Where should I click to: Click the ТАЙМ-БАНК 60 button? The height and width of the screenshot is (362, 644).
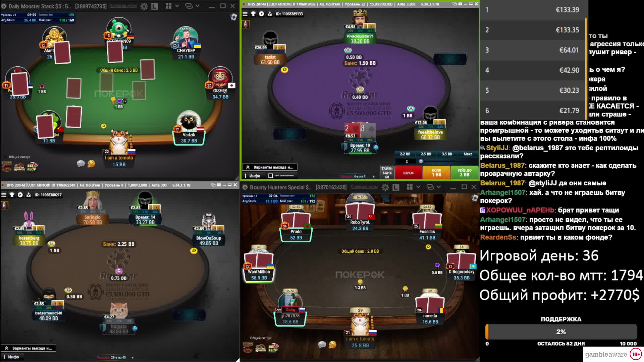387,173
